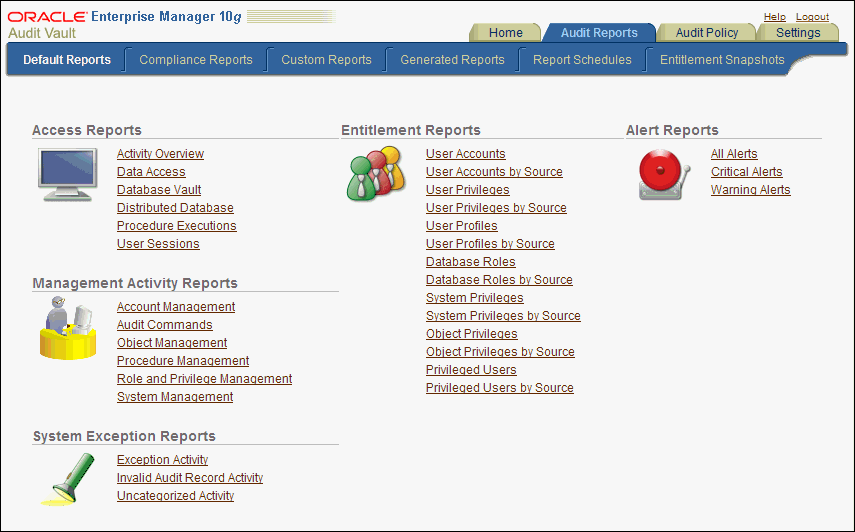Select the Audit Reports tab
This screenshot has width=855, height=532.
pyautogui.click(x=599, y=33)
